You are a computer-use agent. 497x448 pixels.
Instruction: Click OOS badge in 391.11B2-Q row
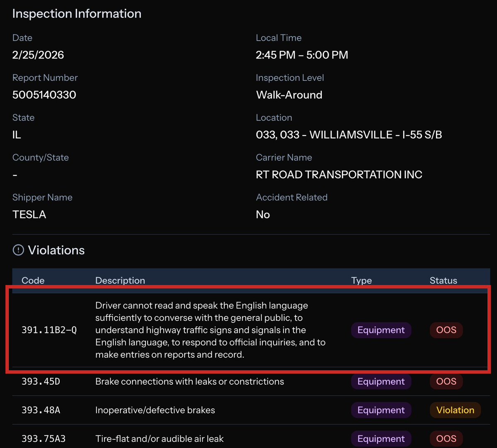[446, 330]
